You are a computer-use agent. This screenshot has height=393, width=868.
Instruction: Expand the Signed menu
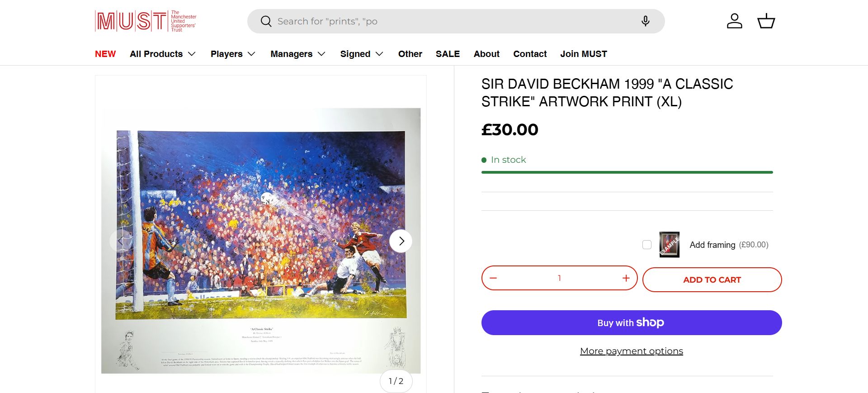(x=362, y=54)
